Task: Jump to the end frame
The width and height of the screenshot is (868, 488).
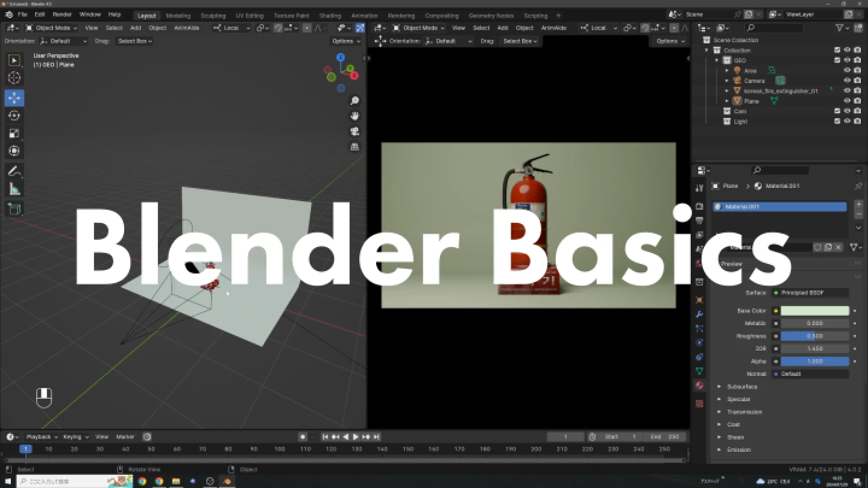Action: 376,437
